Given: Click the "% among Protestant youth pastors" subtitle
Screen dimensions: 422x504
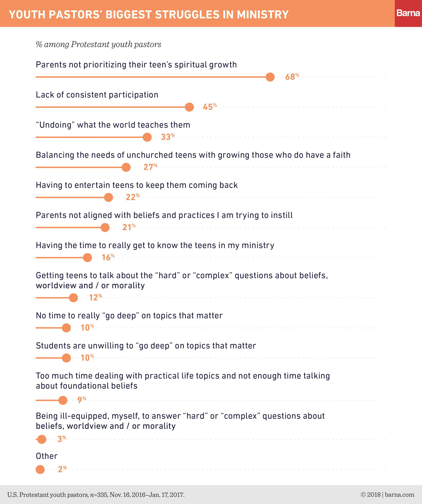Looking at the screenshot, I should [x=98, y=44].
